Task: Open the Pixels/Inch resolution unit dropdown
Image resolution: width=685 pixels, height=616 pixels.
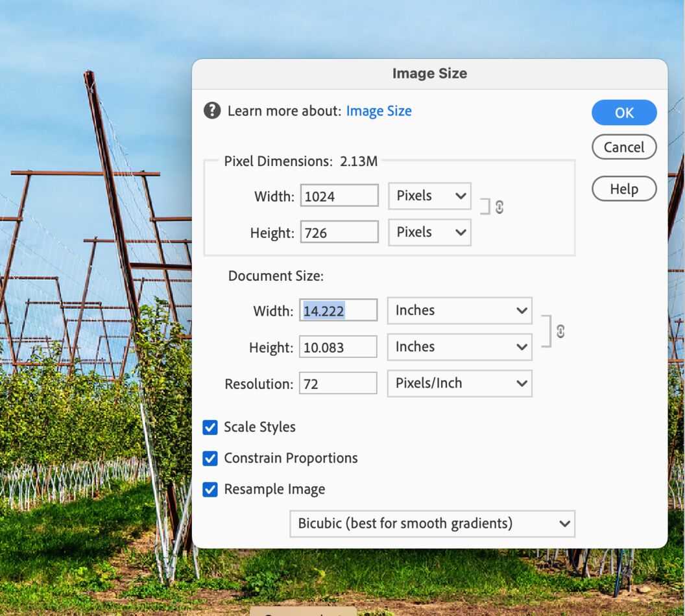Action: pyautogui.click(x=459, y=383)
